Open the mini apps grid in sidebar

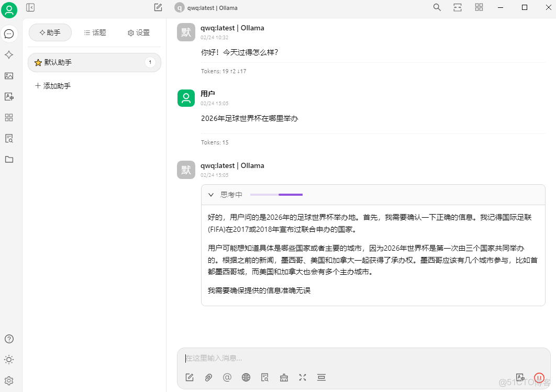(x=8, y=117)
